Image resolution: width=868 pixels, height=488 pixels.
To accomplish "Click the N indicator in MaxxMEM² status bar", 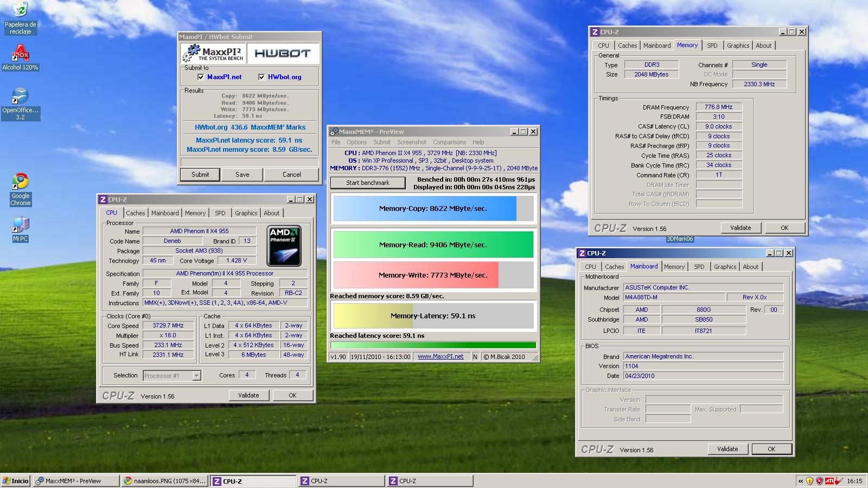I will [475, 356].
